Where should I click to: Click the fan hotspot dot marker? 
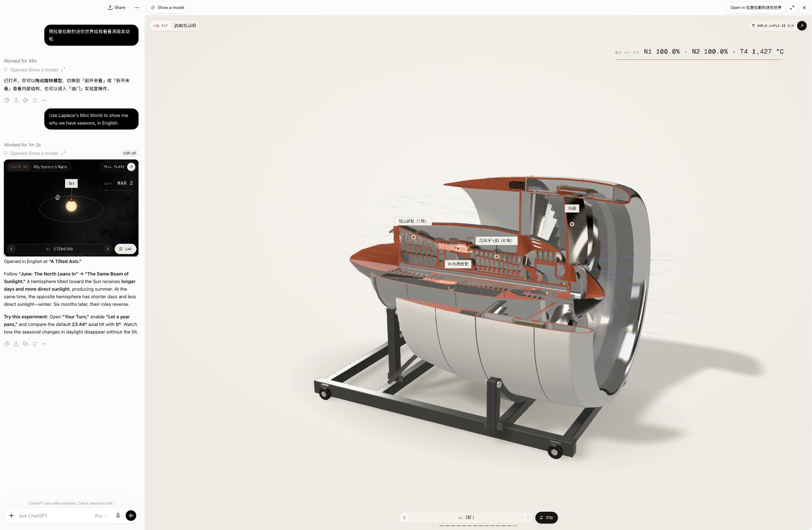coord(572,224)
